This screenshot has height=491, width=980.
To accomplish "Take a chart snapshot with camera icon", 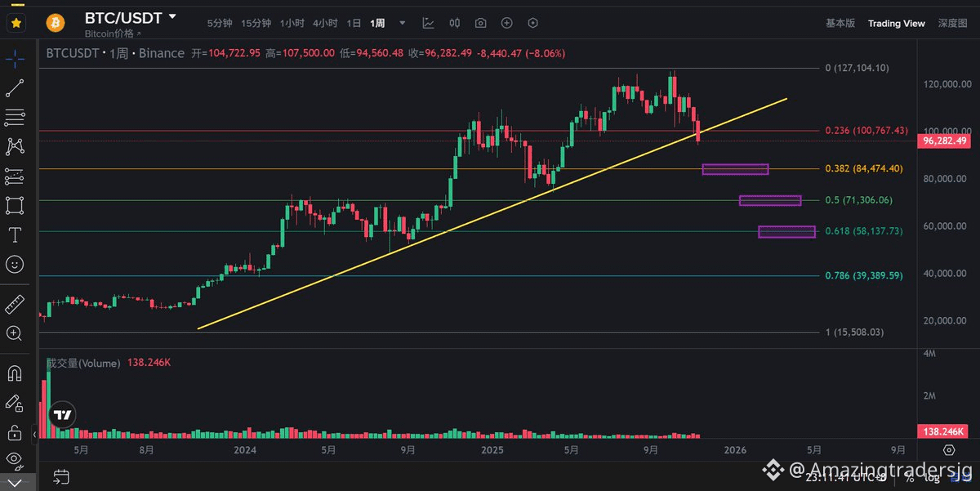I will [481, 23].
